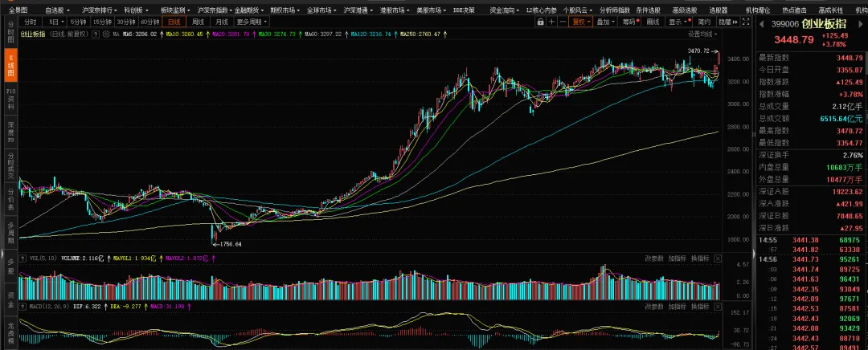Open 分时成交 in left sidebar
The height and width of the screenshot is (350, 868).
[10, 166]
